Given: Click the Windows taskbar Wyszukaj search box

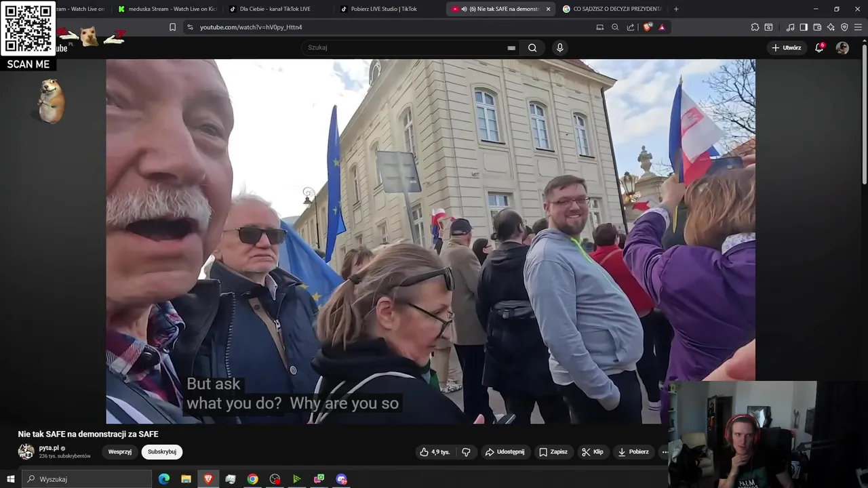Looking at the screenshot, I should click(x=87, y=479).
